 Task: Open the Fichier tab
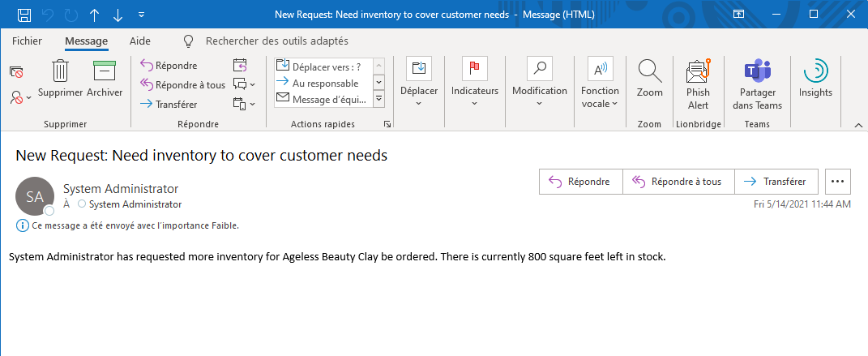click(x=27, y=41)
